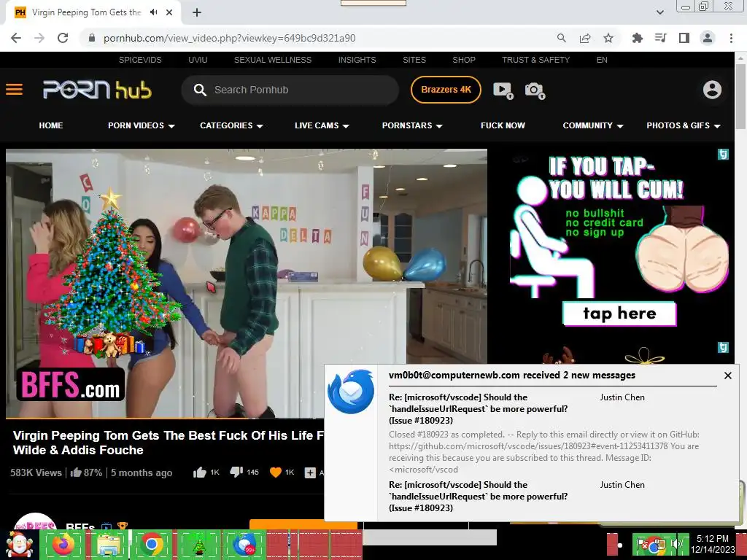The width and height of the screenshot is (747, 560).
Task: Close the Thunderbird notification popup
Action: pyautogui.click(x=727, y=376)
